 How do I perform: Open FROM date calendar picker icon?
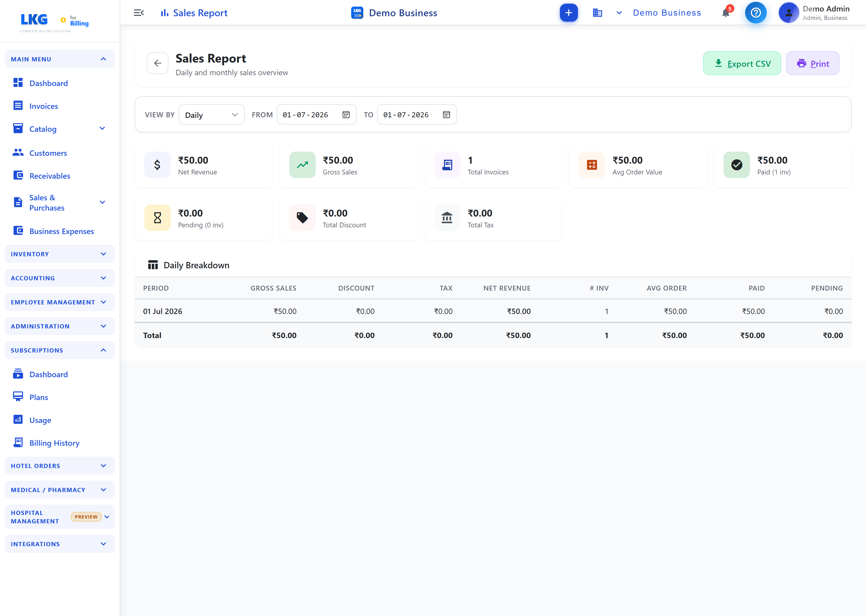346,115
